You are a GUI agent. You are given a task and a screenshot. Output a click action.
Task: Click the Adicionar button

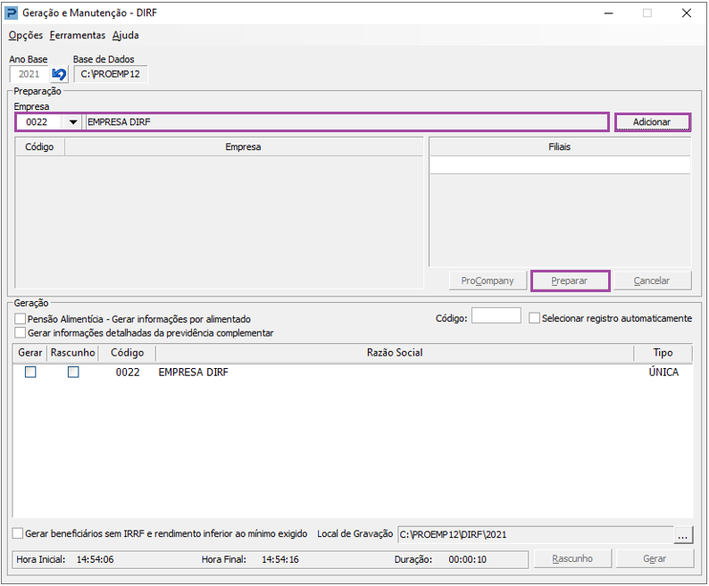651,122
